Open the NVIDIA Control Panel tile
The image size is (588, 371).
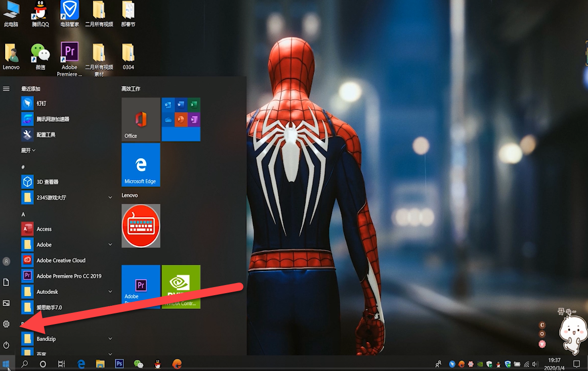coord(181,287)
